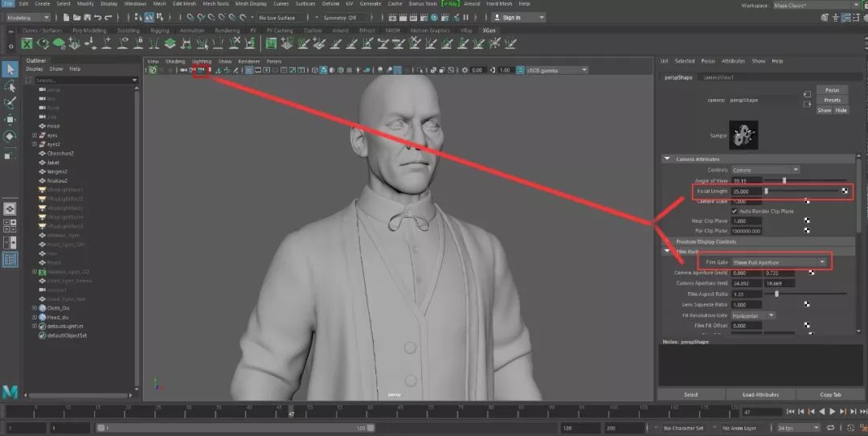Expand the eyes node in Outliner
Screen dimensions: 868x436
[35, 135]
